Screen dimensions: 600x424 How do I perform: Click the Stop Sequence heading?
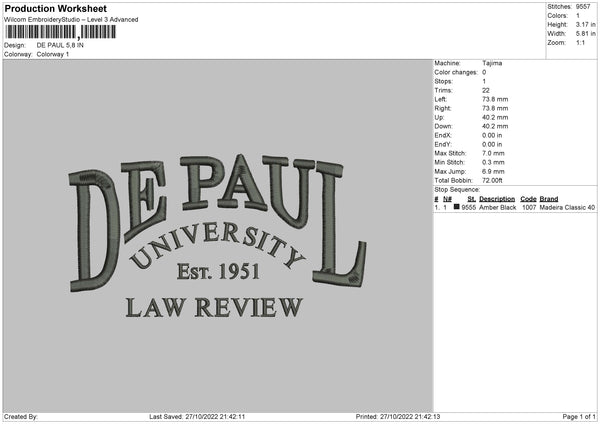click(x=457, y=190)
